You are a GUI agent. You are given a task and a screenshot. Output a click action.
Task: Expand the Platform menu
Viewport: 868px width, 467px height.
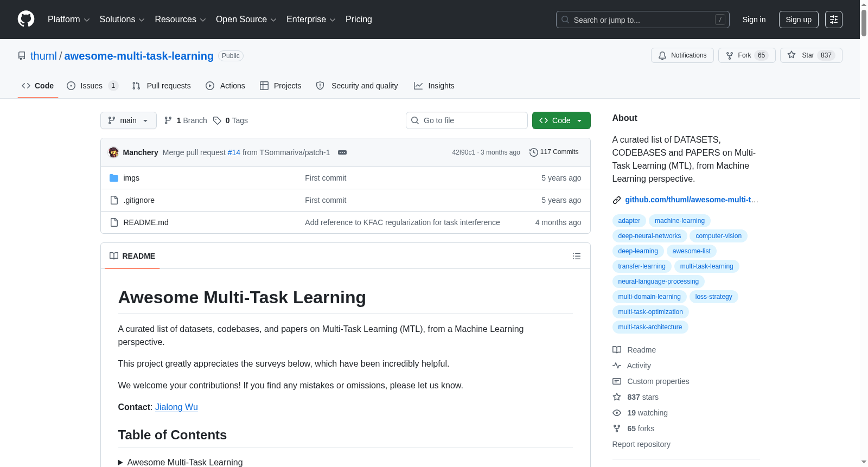tap(68, 20)
